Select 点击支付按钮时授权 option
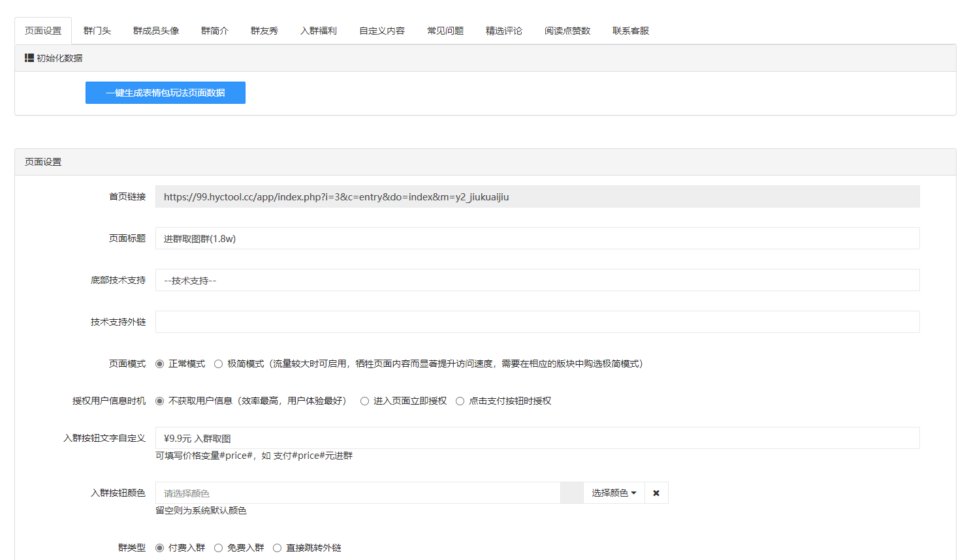This screenshot has width=969, height=560. coord(460,401)
